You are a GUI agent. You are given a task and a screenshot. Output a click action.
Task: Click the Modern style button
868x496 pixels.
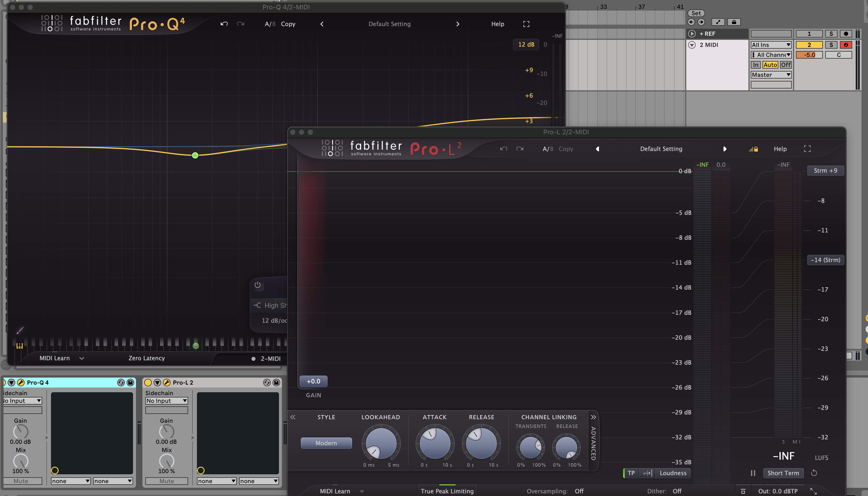click(x=326, y=443)
